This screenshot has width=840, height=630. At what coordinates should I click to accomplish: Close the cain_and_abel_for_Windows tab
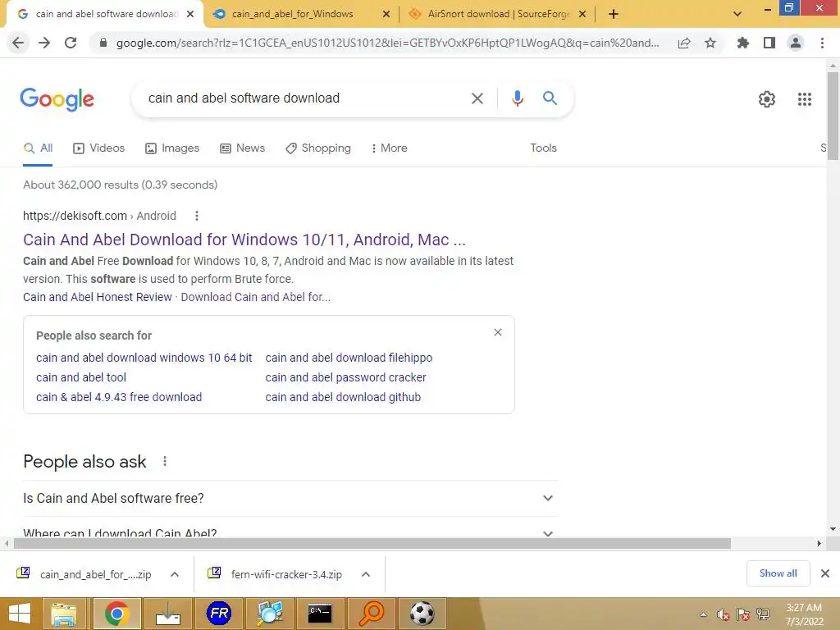tap(386, 15)
